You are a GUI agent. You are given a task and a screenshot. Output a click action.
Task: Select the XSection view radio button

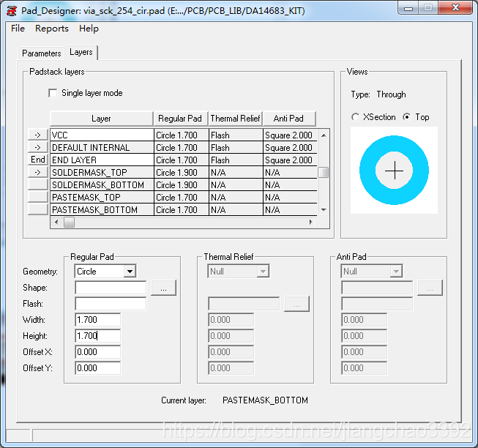pyautogui.click(x=356, y=117)
